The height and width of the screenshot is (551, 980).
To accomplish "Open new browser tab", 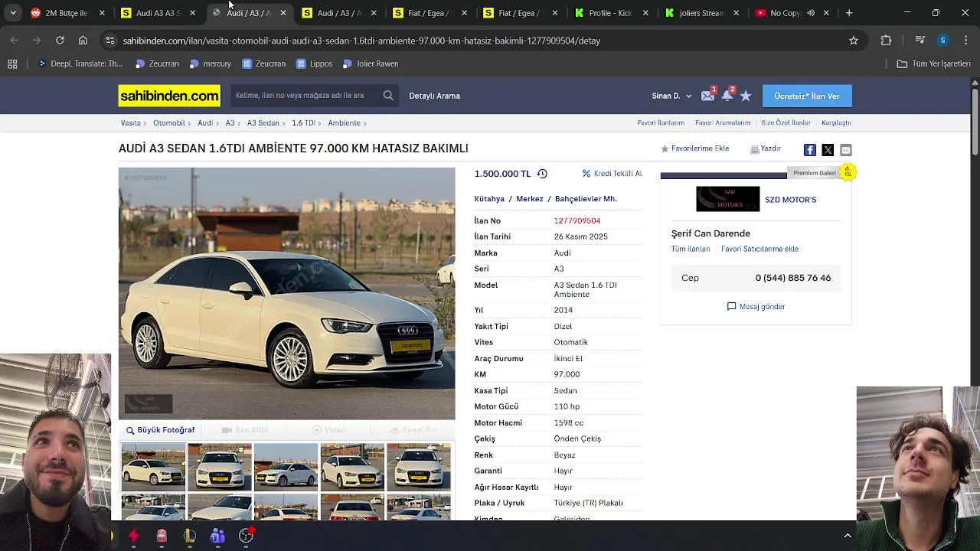I will tap(849, 13).
